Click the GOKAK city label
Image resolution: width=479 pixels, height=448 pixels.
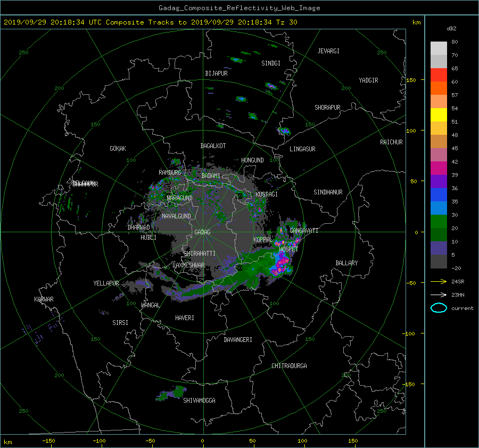pyautogui.click(x=118, y=149)
